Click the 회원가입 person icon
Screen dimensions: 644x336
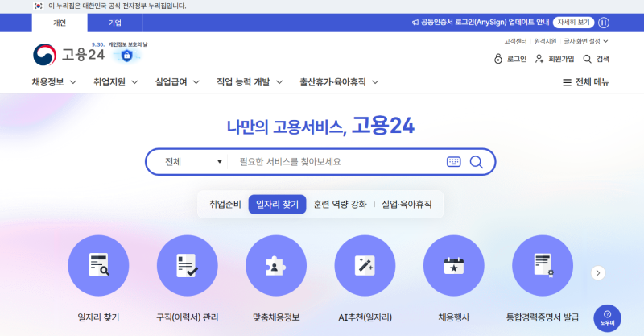(x=539, y=59)
